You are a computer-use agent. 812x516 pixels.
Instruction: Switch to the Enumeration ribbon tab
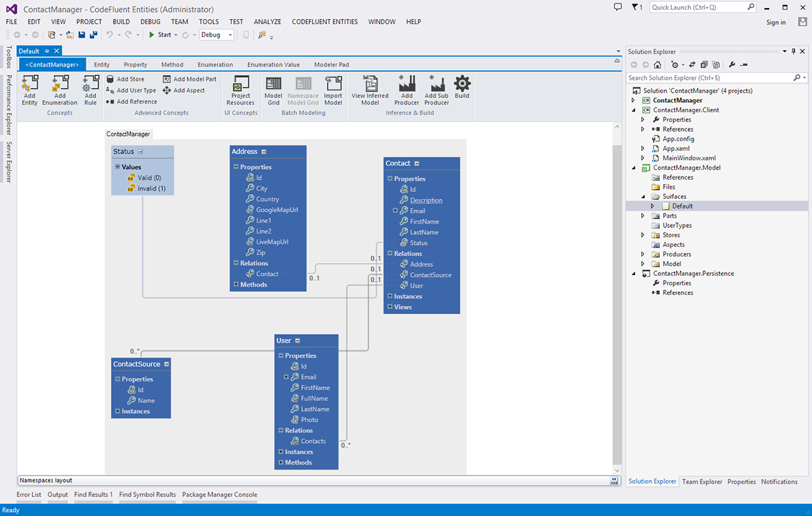[x=215, y=65]
